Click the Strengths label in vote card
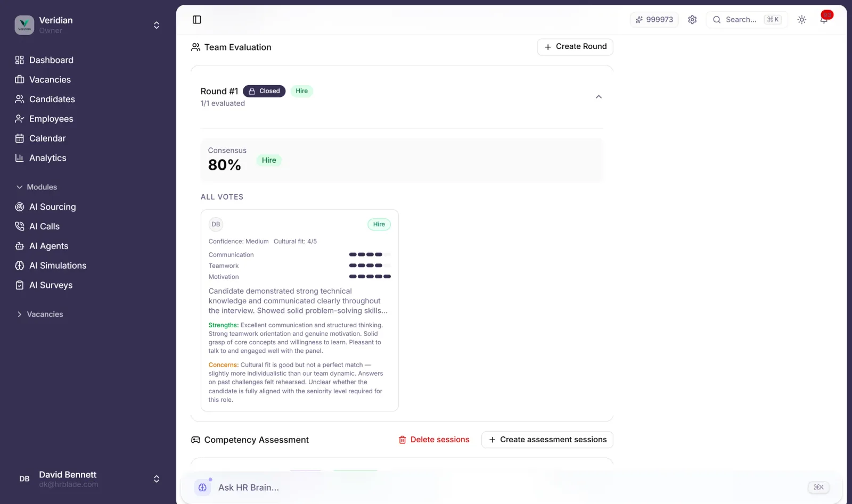Screen dimensions: 852x504 (224, 325)
